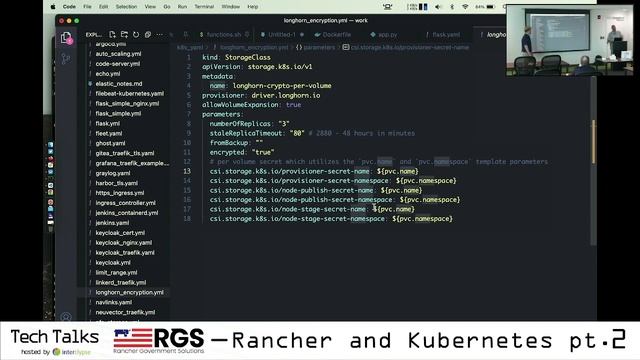Open navlinks.yaml in Explorer
The image size is (640, 360).
click(x=113, y=302)
